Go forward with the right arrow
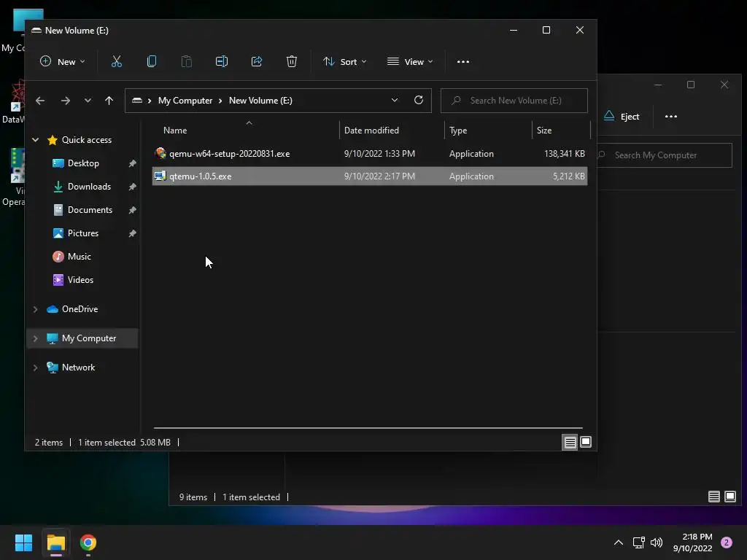This screenshot has width=747, height=560. (x=65, y=101)
